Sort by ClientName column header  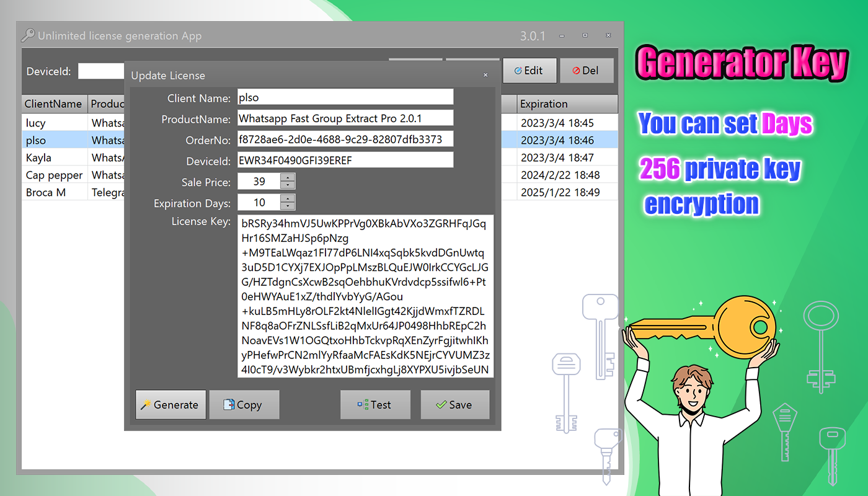click(55, 104)
